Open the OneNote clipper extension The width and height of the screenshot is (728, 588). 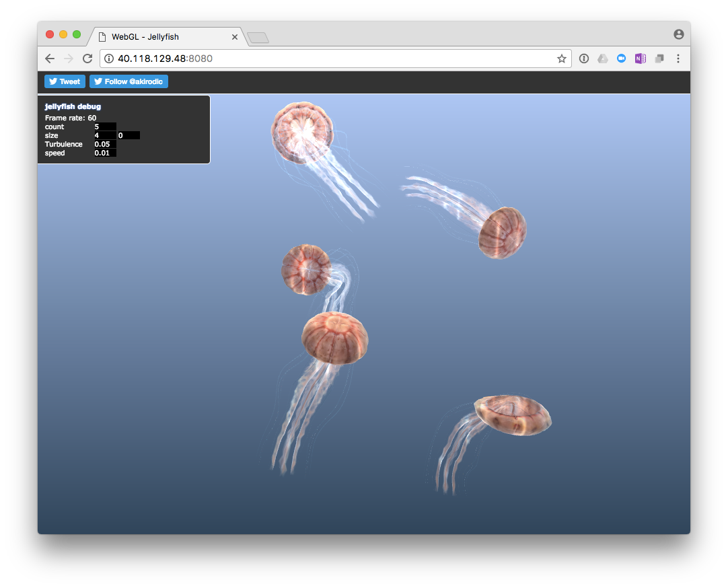(641, 59)
